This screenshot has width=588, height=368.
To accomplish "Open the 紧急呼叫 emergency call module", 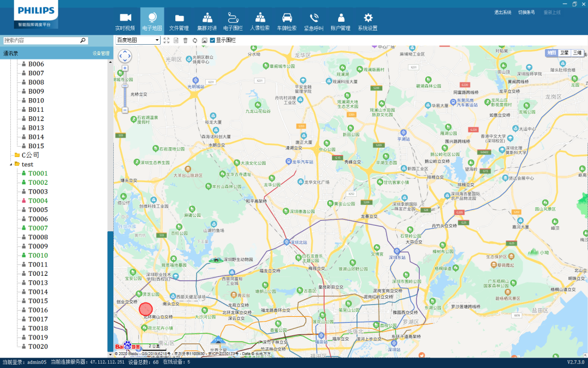I will (314, 22).
